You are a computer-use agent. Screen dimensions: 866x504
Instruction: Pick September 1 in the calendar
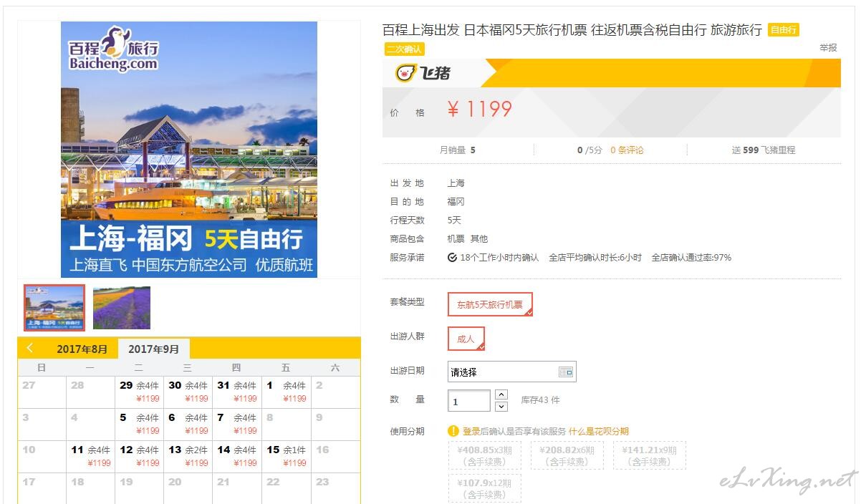[x=286, y=392]
